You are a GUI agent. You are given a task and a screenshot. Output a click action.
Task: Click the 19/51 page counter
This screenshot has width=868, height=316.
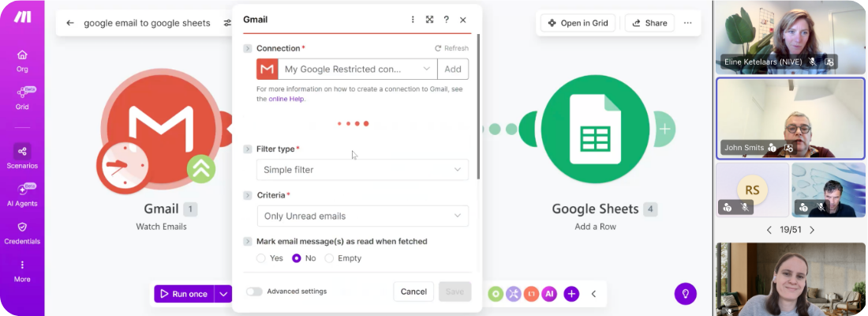[x=791, y=230]
